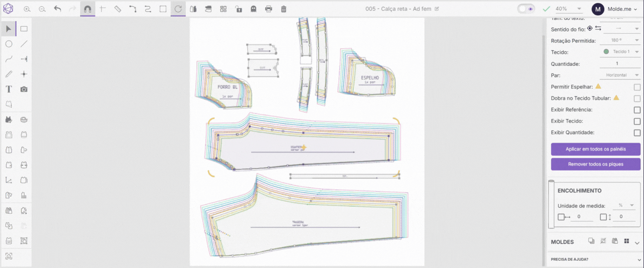Check the Dobra no Tecido Tubular checkbox

coord(637,98)
